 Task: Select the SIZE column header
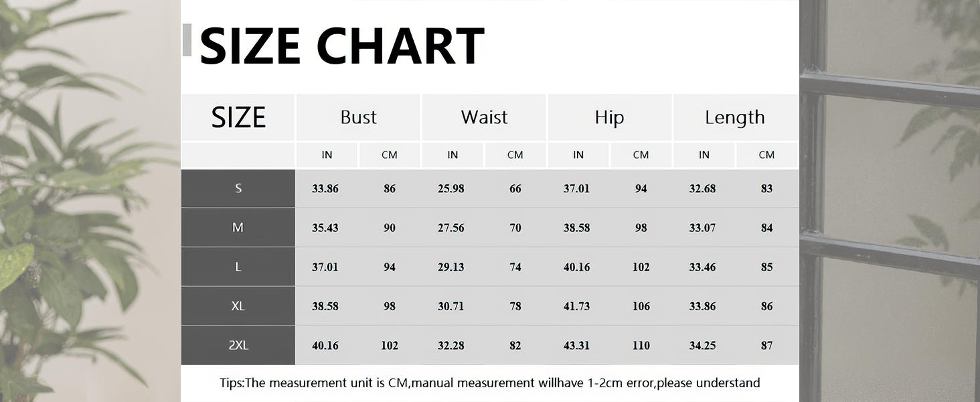click(x=238, y=117)
